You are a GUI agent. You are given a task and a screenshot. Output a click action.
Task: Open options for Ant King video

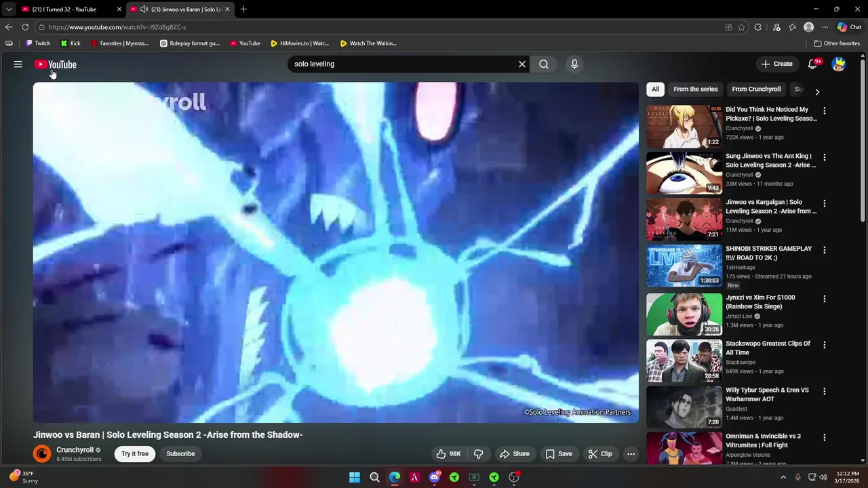[x=825, y=157]
